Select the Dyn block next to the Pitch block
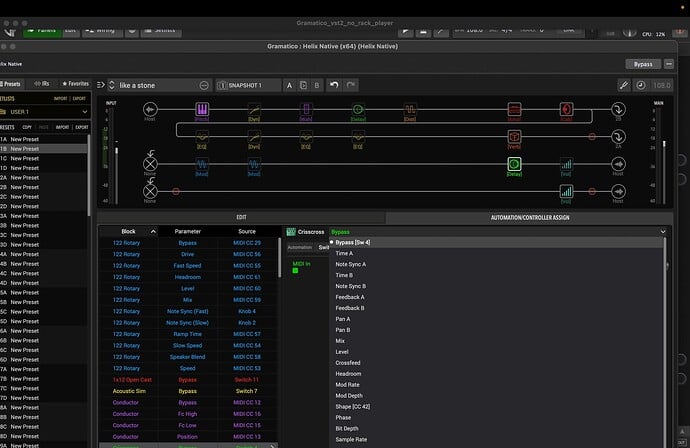Viewport: 690px width, 448px height. 254,109
